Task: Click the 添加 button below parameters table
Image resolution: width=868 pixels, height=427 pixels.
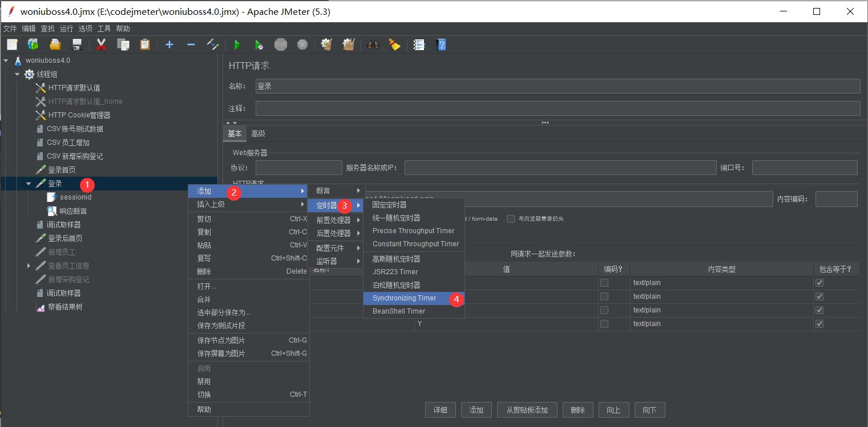Action: [476, 410]
